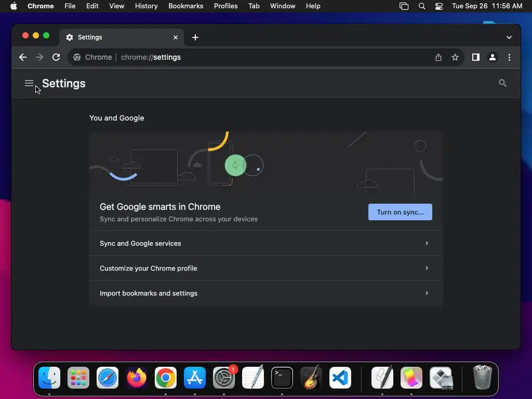Click the Chrome site info icon
The height and width of the screenshot is (399, 532).
click(x=77, y=57)
